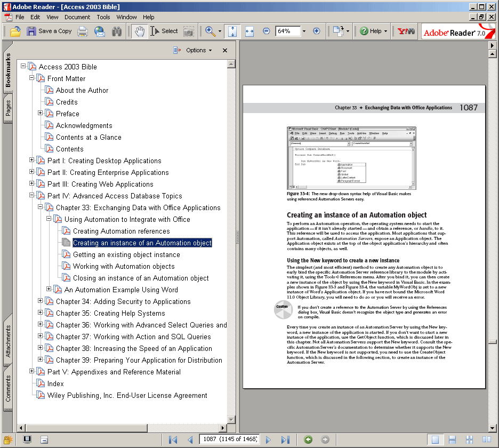Select the Zoom In magnifier tool
The image size is (499, 448).
pos(210,31)
